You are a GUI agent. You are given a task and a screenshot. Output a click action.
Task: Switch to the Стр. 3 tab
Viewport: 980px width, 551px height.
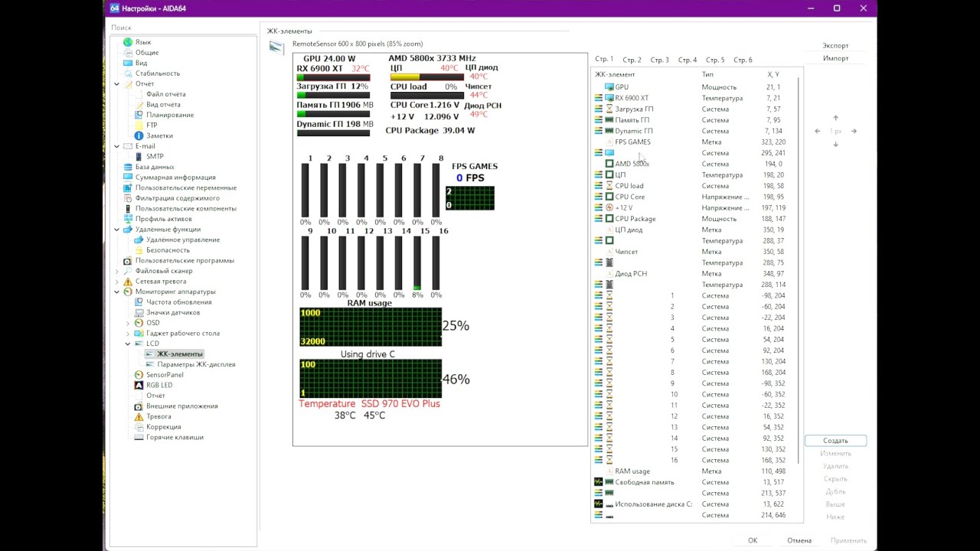coord(659,60)
